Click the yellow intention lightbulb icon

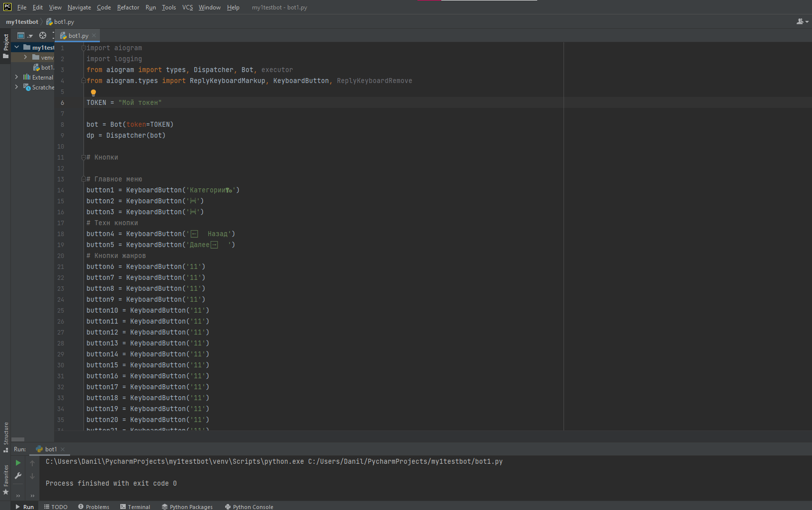[x=93, y=92]
